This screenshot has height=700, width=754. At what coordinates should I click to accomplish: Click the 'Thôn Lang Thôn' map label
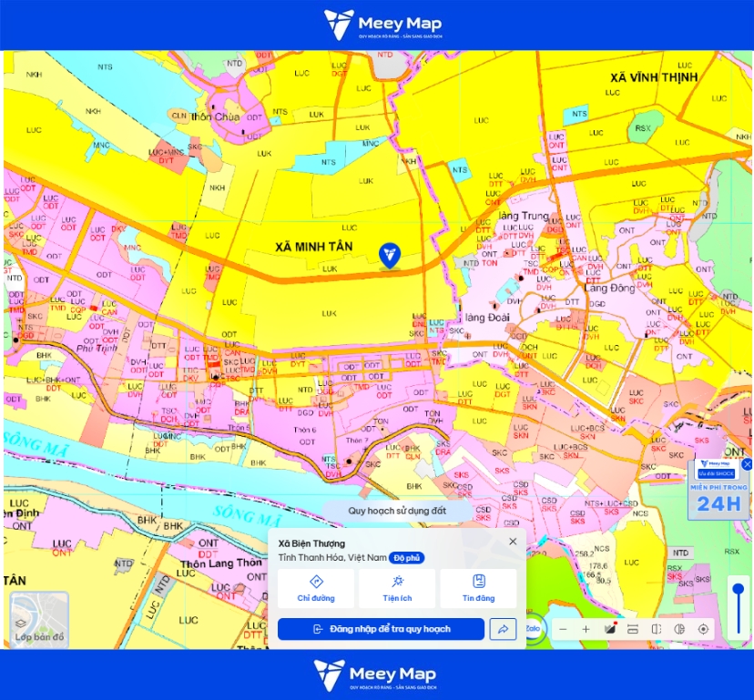coord(221,563)
